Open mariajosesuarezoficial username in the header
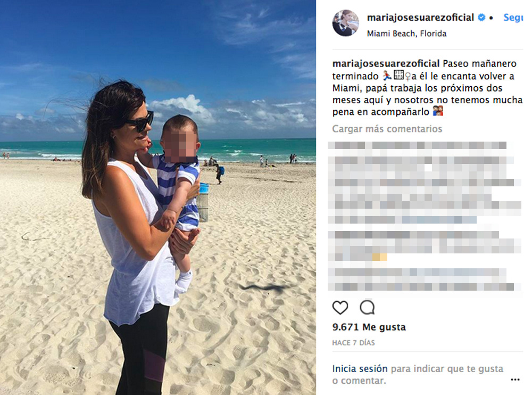Image resolution: width=532 pixels, height=395 pixels. tap(420, 18)
